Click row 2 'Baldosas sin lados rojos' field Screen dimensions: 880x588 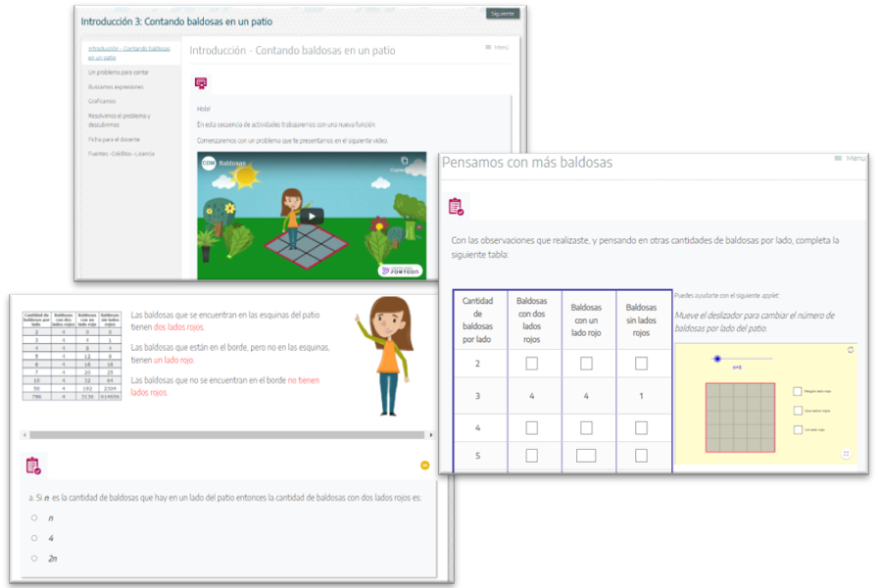[x=641, y=364]
